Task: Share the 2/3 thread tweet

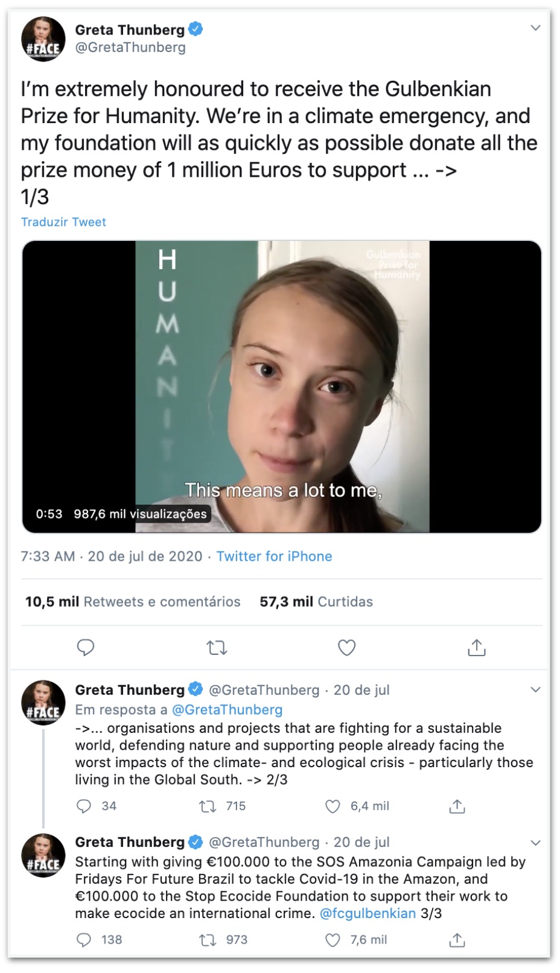Action: [x=457, y=806]
